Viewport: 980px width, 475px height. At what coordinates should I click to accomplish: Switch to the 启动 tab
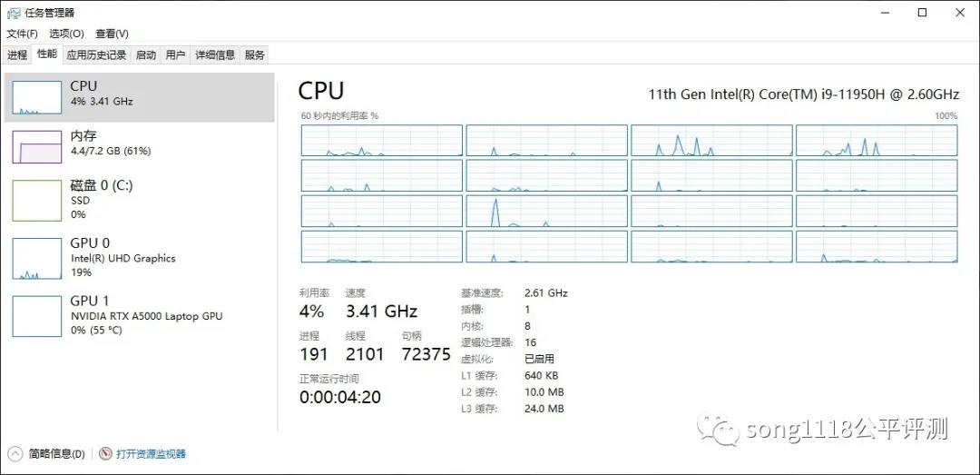click(x=145, y=55)
